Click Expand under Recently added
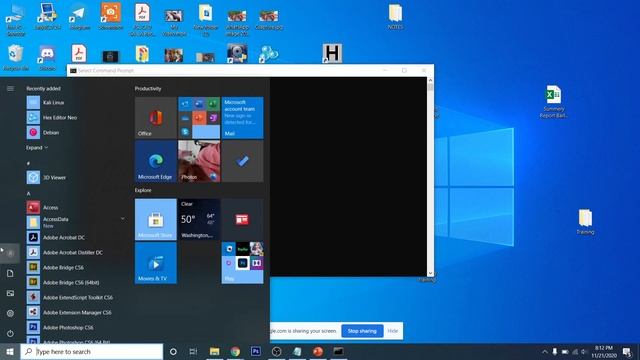 pyautogui.click(x=37, y=148)
